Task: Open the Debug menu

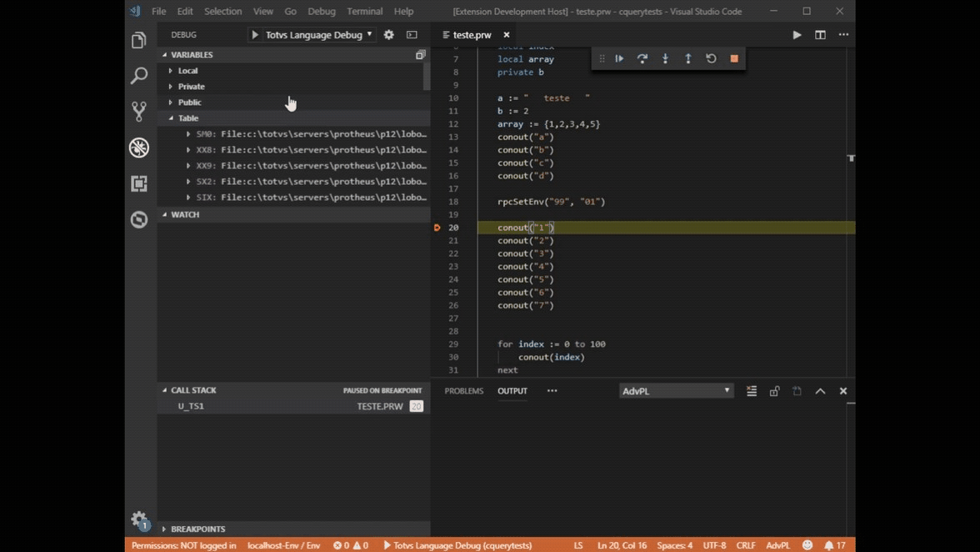Action: 322,11
